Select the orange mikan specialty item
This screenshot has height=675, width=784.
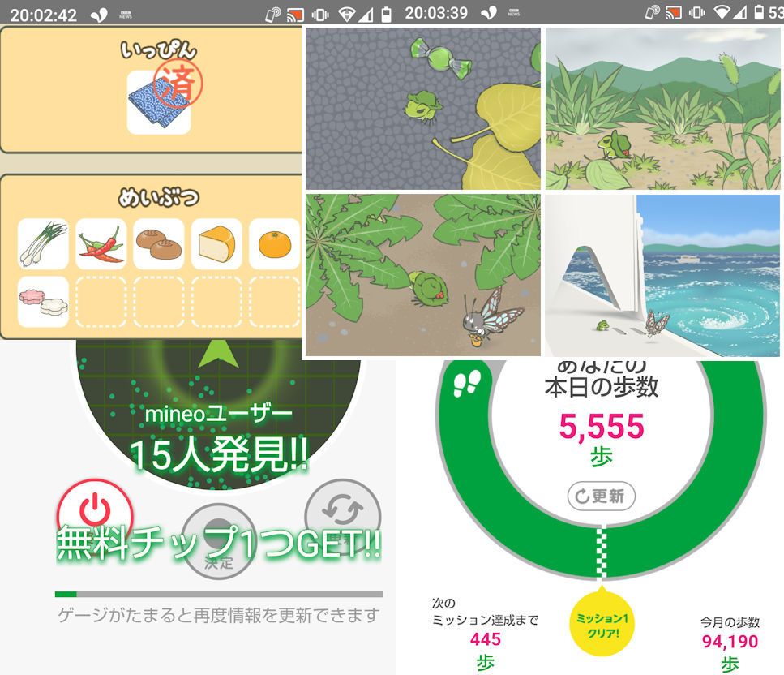click(x=275, y=244)
